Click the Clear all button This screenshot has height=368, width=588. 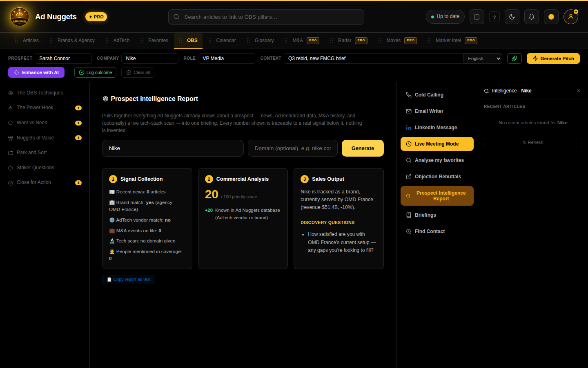138,72
